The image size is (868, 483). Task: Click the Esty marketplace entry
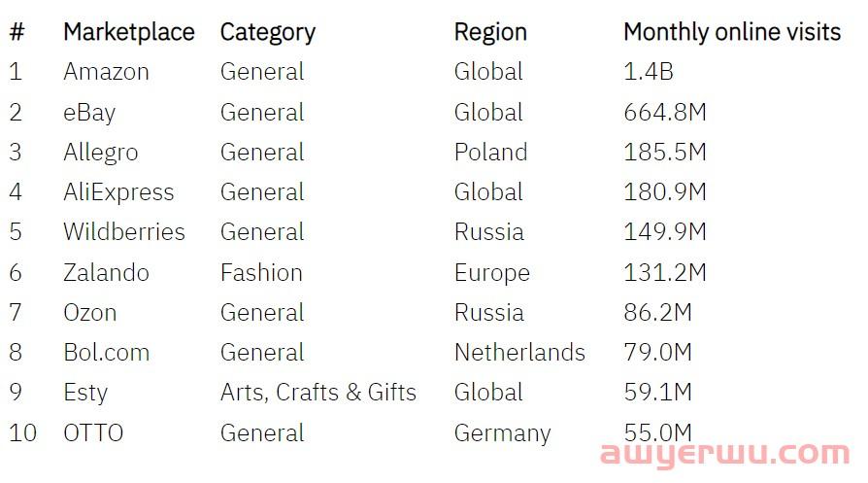point(85,393)
